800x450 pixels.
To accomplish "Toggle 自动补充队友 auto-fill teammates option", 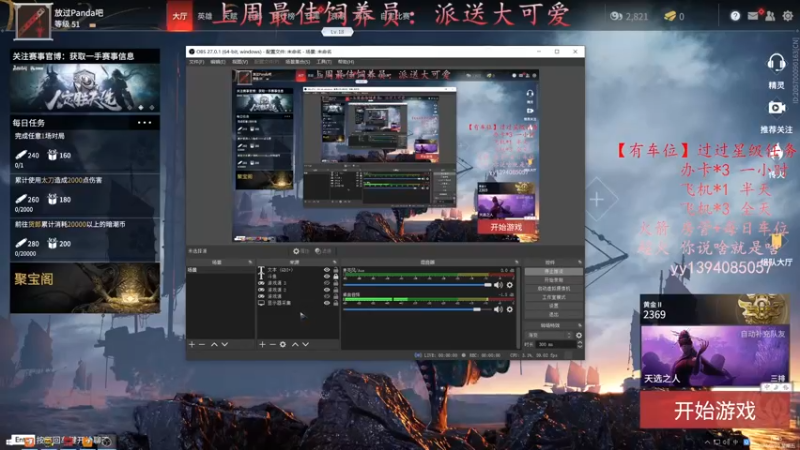I will click(x=762, y=334).
